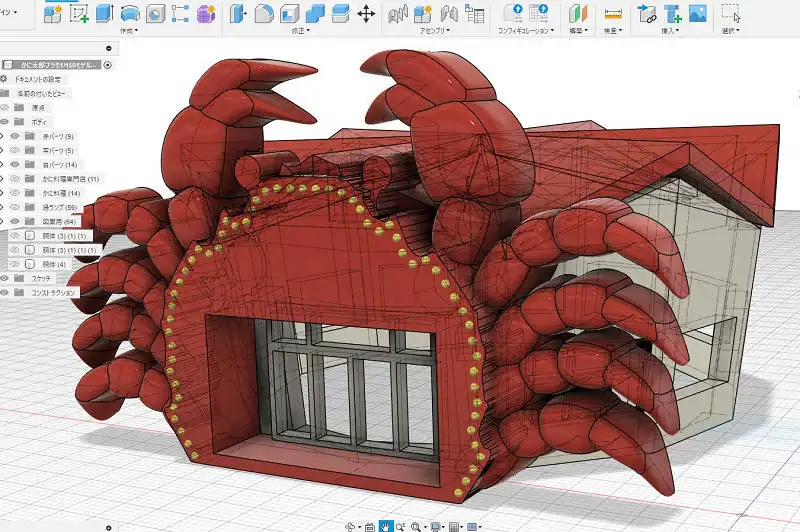Image resolution: width=800 pixels, height=532 pixels.
Task: Select the Revolve tool
Action: [130, 13]
